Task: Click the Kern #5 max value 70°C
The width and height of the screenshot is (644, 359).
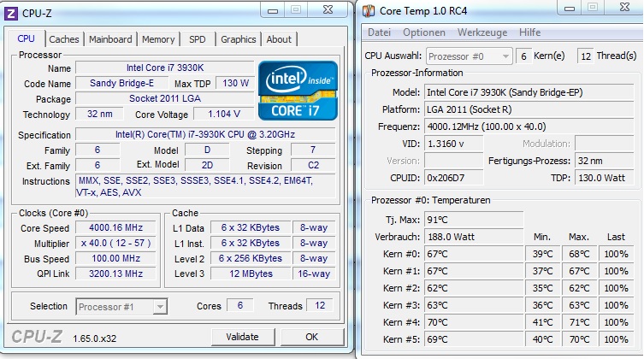Action: click(x=580, y=339)
